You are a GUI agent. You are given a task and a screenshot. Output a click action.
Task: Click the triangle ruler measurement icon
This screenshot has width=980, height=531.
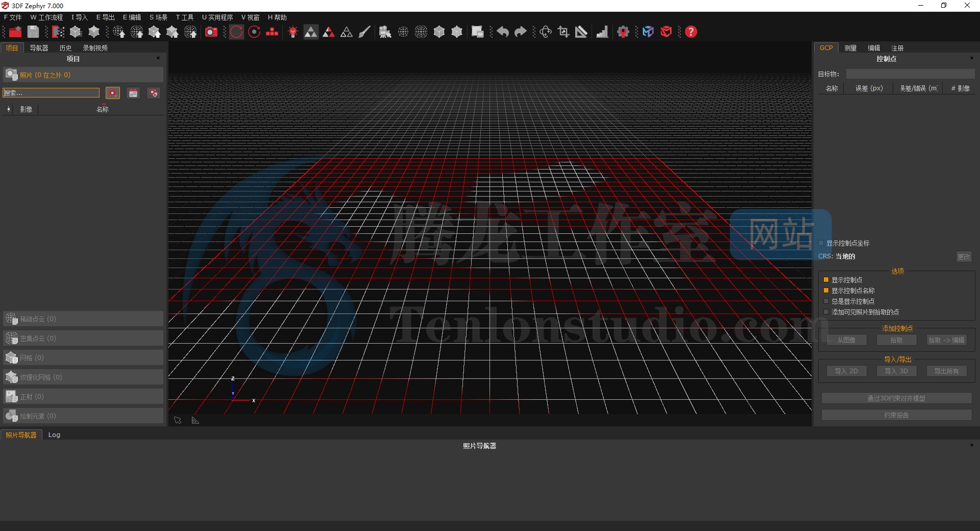(x=581, y=32)
